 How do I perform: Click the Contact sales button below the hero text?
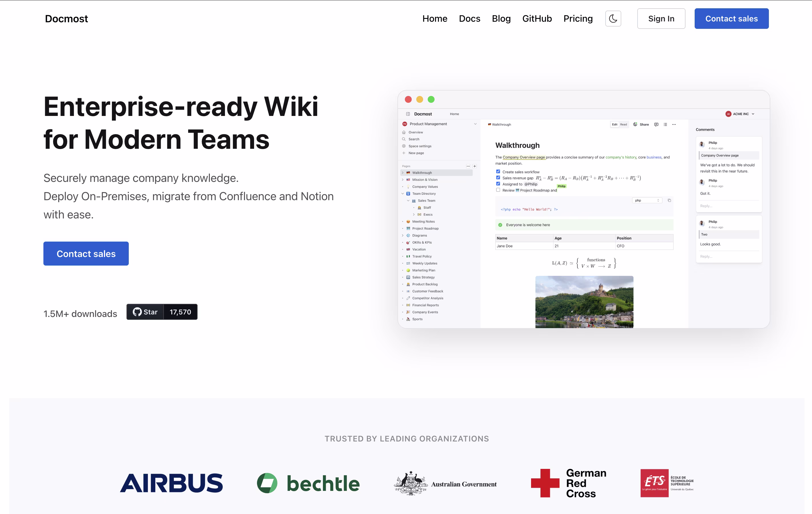86,254
